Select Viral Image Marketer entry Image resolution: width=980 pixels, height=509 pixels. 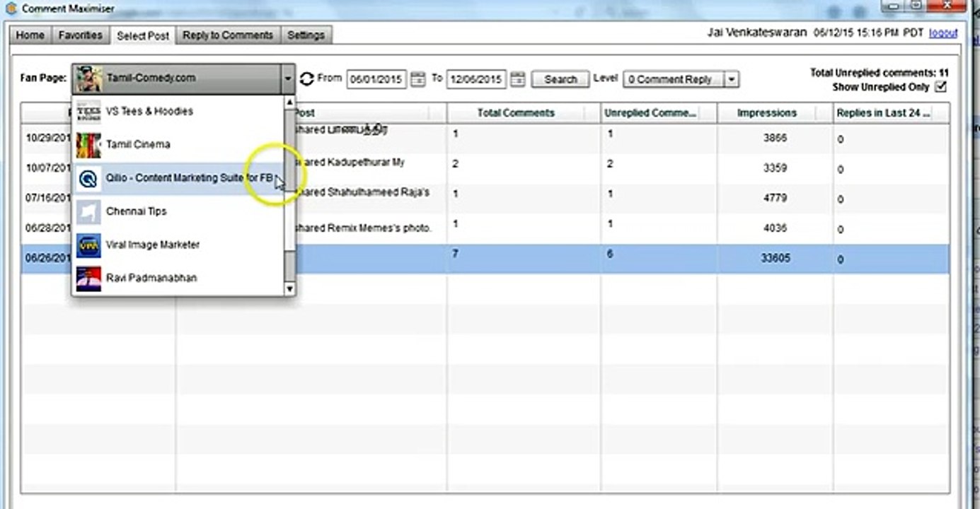pos(178,245)
